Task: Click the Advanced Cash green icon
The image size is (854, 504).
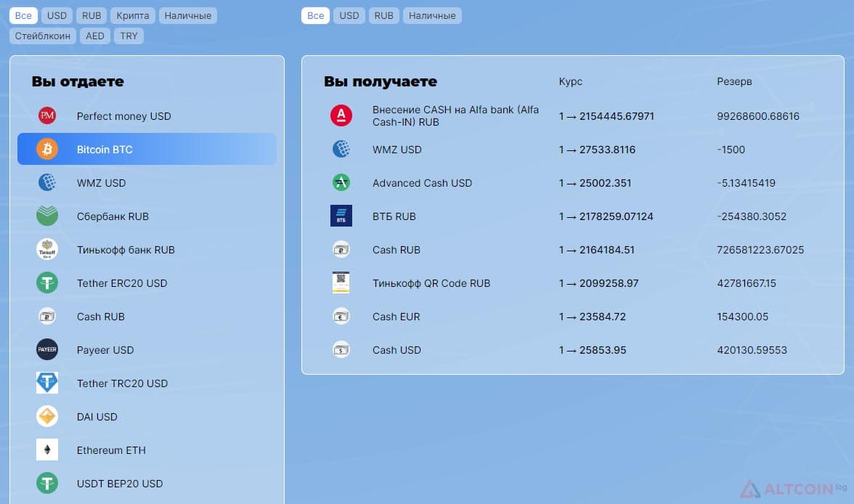Action: click(341, 182)
